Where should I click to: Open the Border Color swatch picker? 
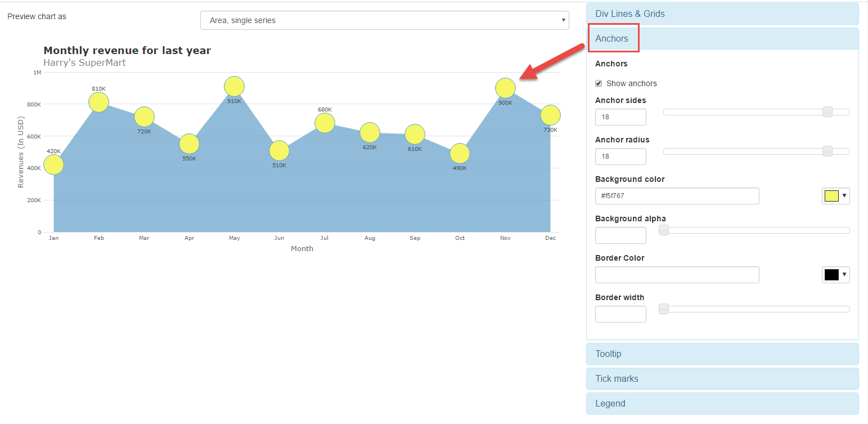pos(835,275)
